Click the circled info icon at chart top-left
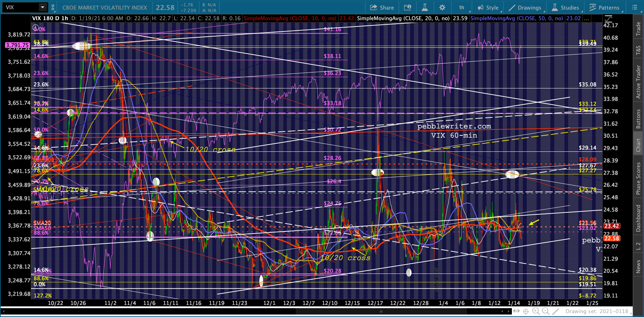644x317 pixels. click(x=35, y=28)
